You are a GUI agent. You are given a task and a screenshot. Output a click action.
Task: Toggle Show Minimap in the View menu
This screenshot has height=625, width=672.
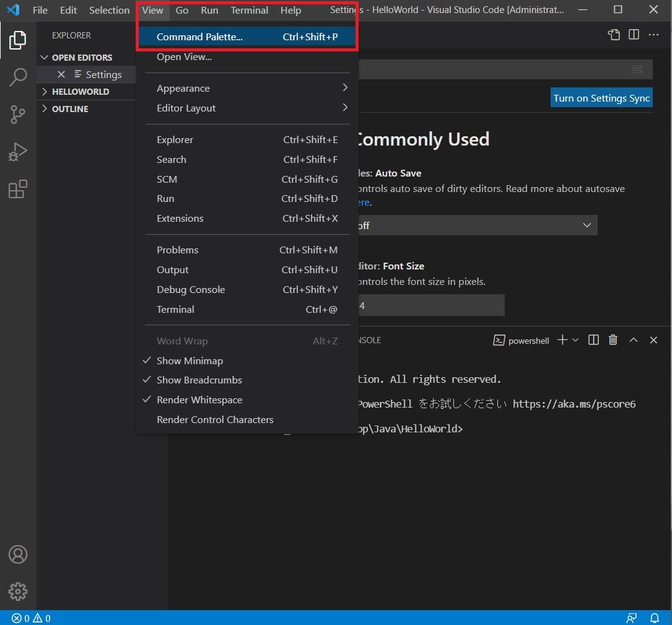click(x=190, y=360)
